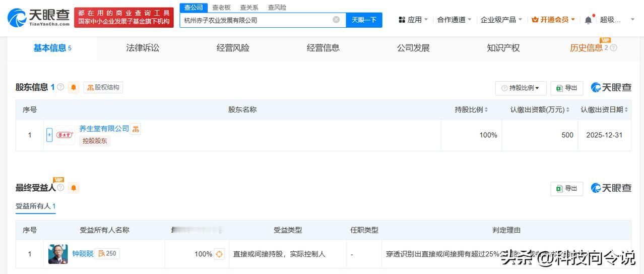
Task: Click the target icon next to 100% beneficiary share
Action: [219, 254]
